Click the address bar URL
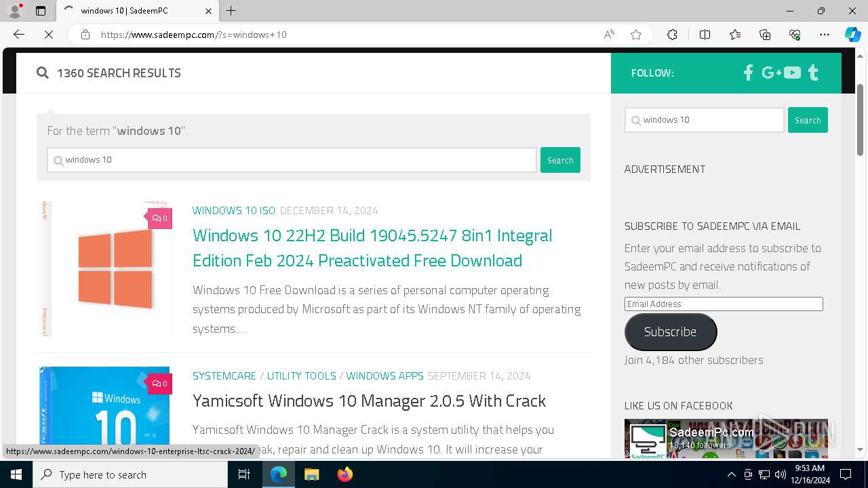 tap(194, 35)
